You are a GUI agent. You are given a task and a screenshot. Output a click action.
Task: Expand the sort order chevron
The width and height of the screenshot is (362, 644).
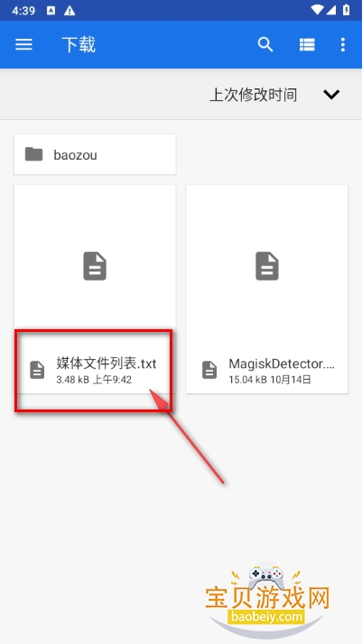(331, 95)
